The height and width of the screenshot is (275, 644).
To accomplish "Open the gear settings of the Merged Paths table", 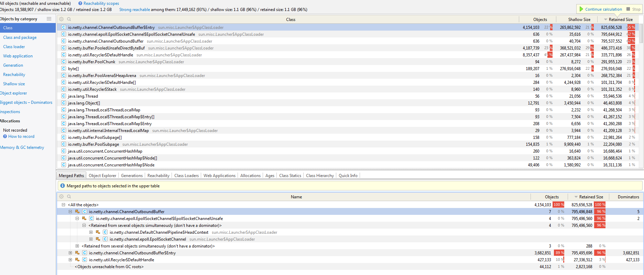I will click(62, 197).
